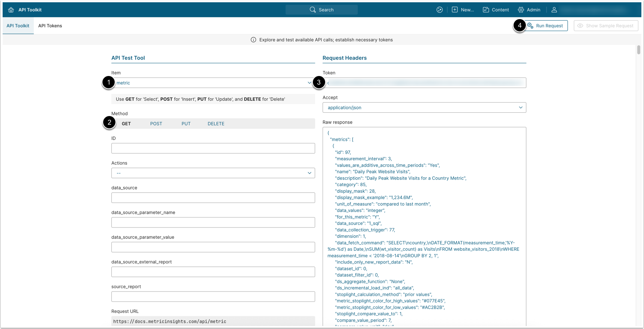This screenshot has width=644, height=329.
Task: Click the Show Sample Request button
Action: 606,26
